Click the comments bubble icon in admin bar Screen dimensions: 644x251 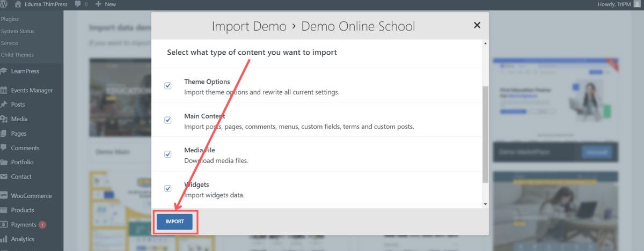pos(78,4)
